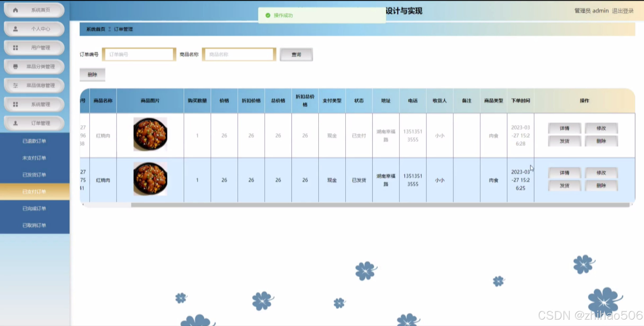Click the home icon beside 系统首页
The height and width of the screenshot is (326, 644).
pos(15,10)
